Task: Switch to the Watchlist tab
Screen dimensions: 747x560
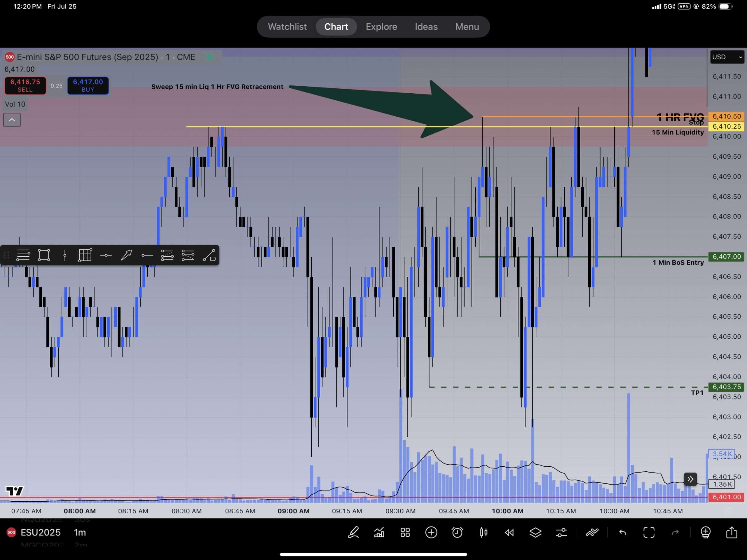Action: (x=287, y=27)
